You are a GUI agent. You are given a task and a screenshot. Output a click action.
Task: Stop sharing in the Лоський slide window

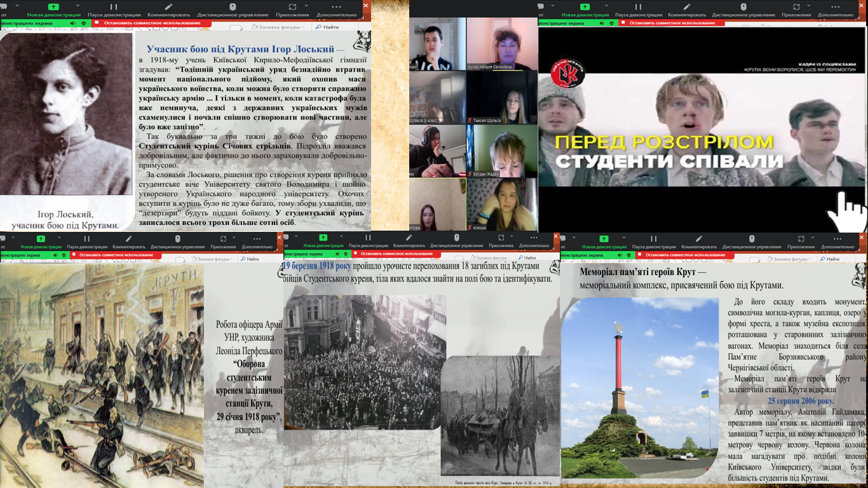(153, 23)
